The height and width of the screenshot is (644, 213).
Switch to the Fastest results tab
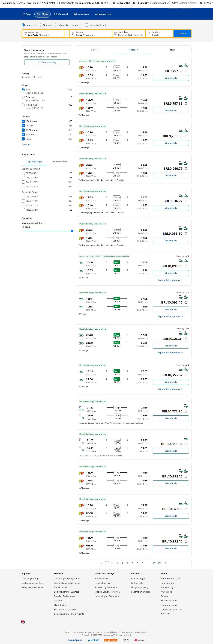(172, 50)
